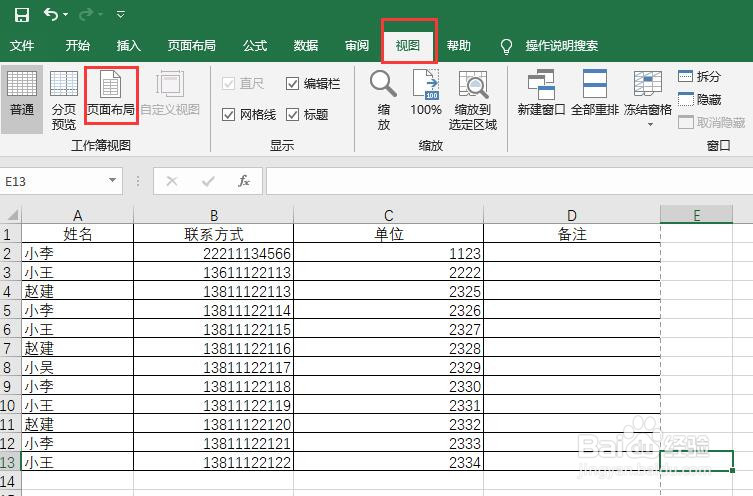Image resolution: width=753 pixels, height=496 pixels.
Task: Select column E header
Action: tap(696, 215)
